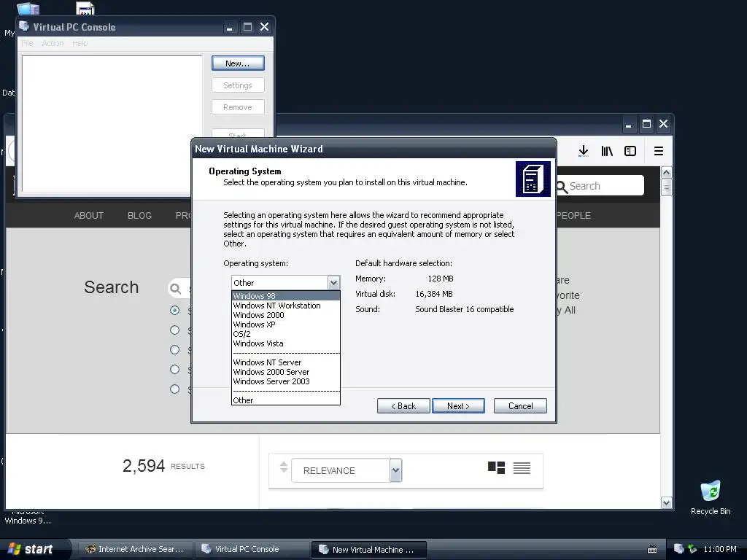Choose OS/2 option
The height and width of the screenshot is (560, 747).
286,334
